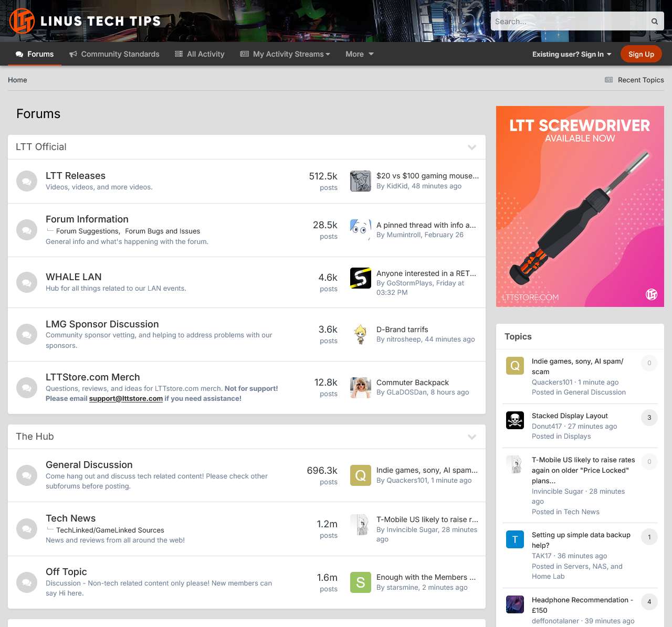Open GLaDOSDan's avatar in Merch row
This screenshot has width=672, height=627.
click(361, 388)
